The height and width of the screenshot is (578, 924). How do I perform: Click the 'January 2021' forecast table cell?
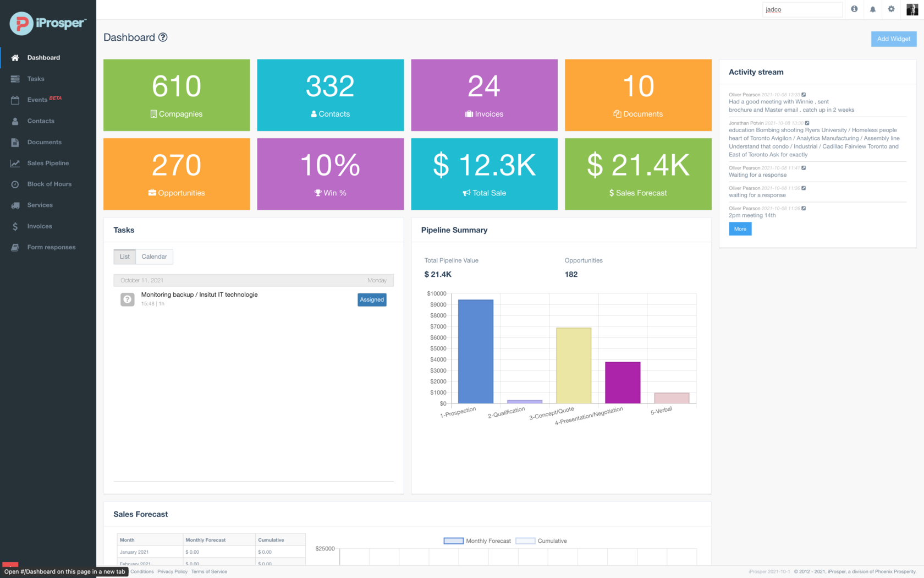[150, 552]
